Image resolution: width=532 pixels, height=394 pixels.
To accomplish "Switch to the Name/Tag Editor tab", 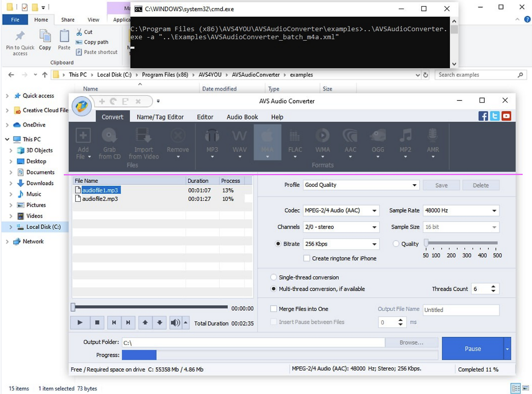I will [x=160, y=117].
